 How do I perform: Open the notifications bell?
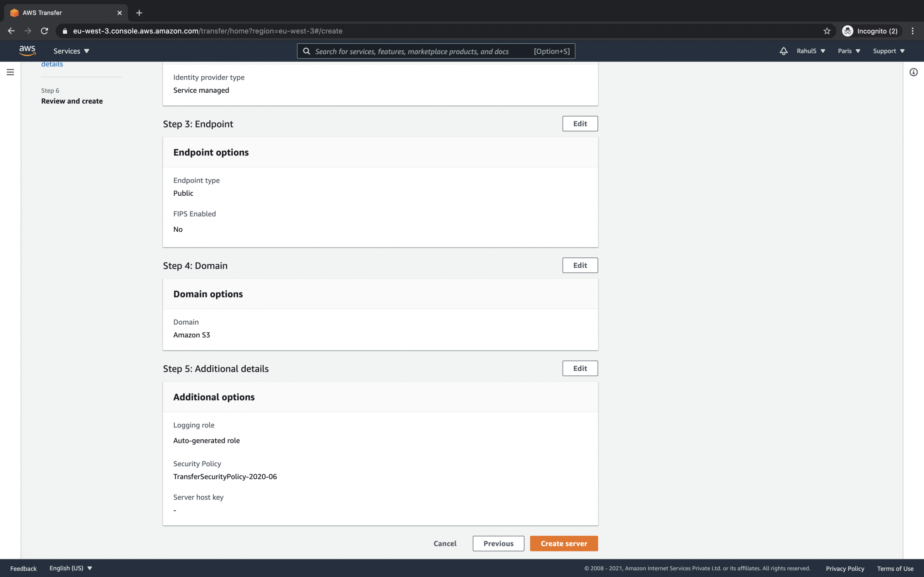783,51
